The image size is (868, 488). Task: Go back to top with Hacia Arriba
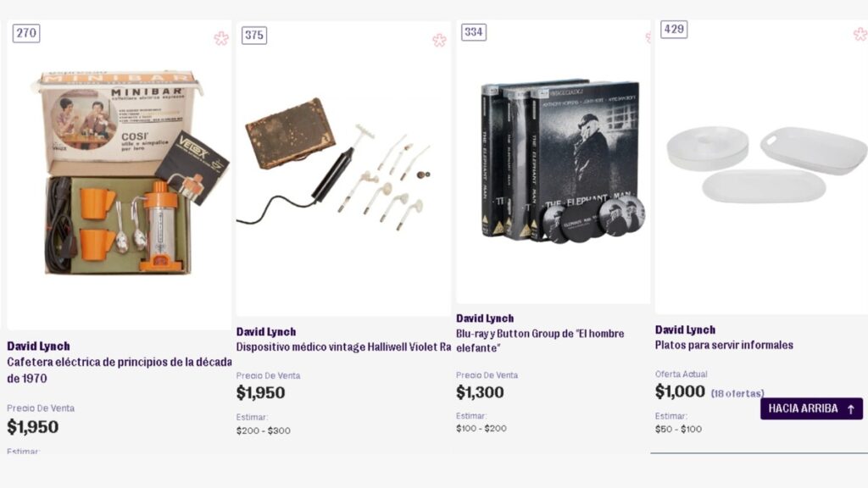click(x=811, y=408)
